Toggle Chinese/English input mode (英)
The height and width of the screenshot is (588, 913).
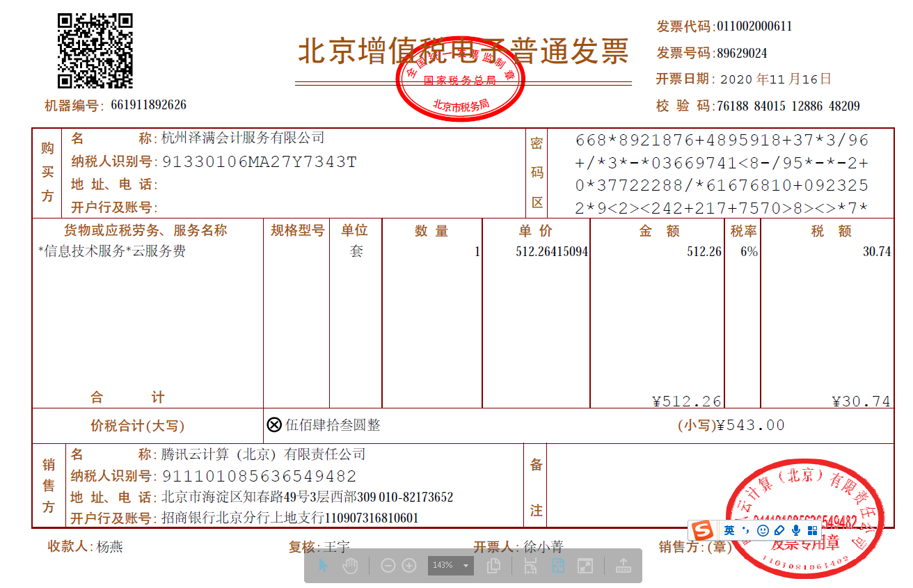[729, 531]
